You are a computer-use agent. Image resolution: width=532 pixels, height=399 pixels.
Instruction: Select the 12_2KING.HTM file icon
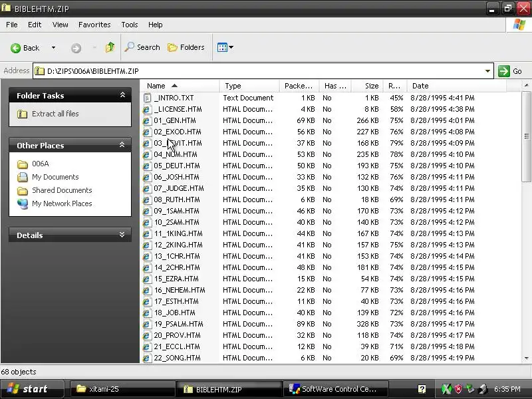click(147, 245)
